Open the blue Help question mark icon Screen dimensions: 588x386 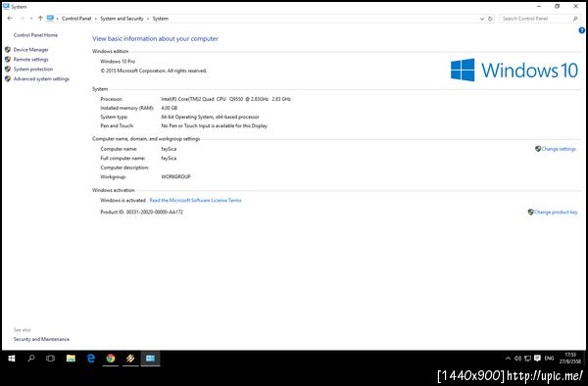(581, 30)
